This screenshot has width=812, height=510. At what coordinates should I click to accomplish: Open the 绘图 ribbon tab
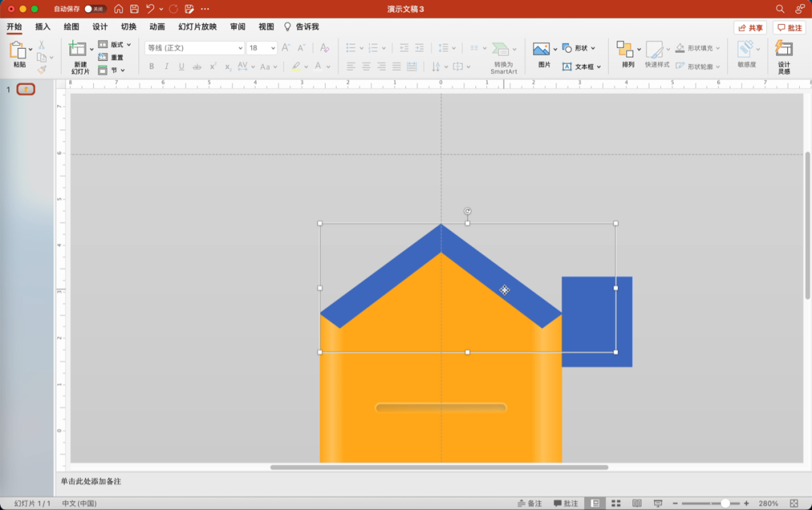pos(71,27)
